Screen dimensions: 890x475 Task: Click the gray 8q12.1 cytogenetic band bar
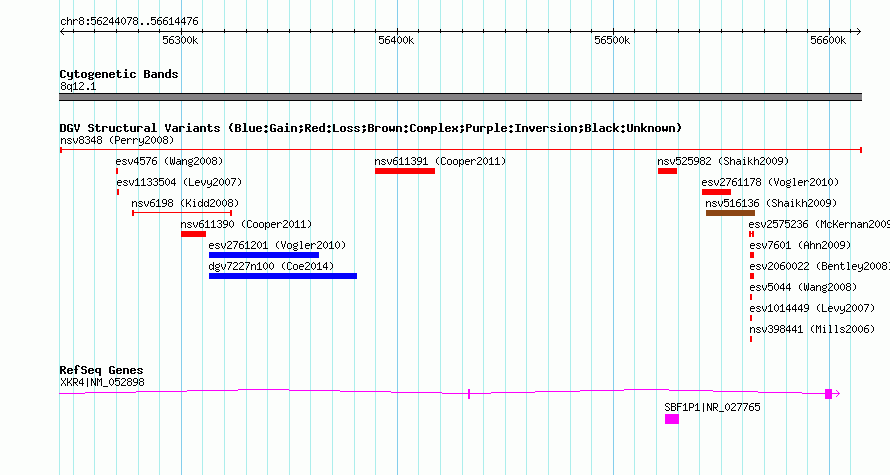(460, 97)
